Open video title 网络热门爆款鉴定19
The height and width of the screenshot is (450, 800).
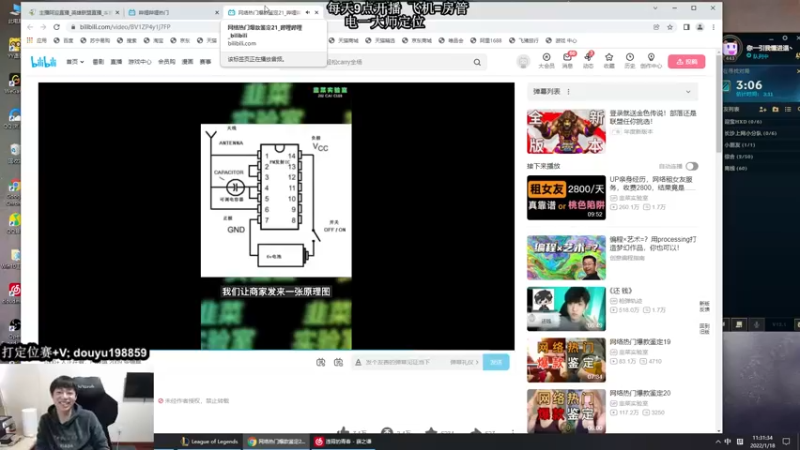tap(640, 342)
